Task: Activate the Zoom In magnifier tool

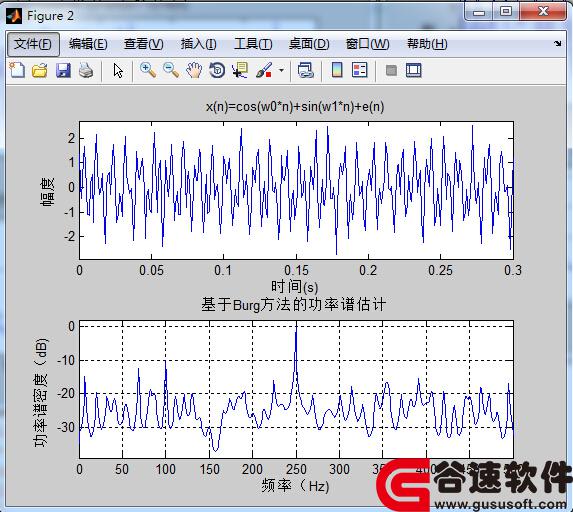Action: pos(148,70)
